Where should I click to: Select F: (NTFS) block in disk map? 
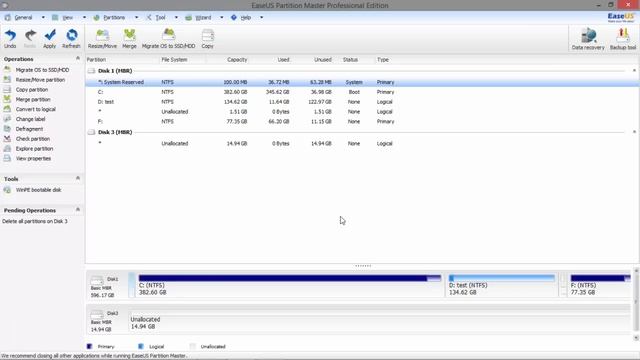point(600,285)
